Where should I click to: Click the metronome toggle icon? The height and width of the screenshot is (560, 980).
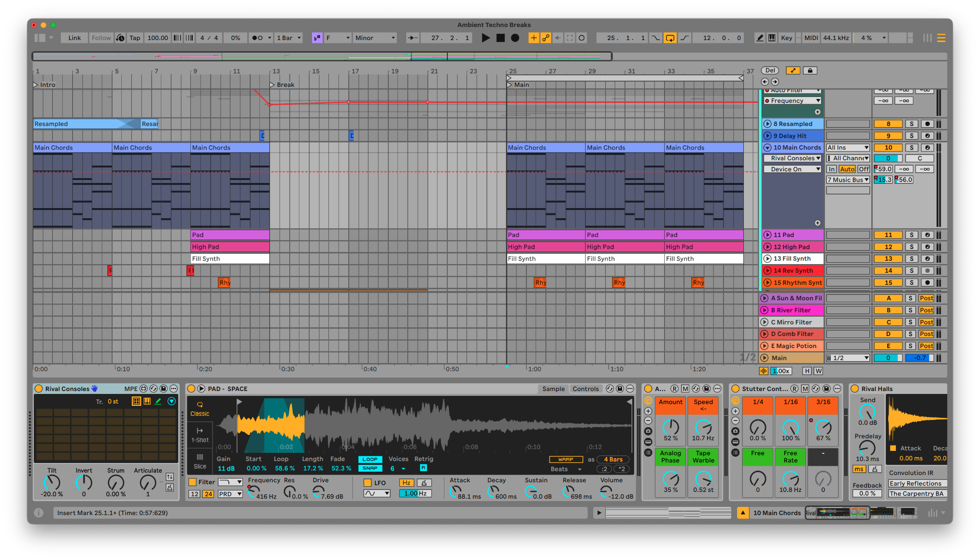click(258, 38)
